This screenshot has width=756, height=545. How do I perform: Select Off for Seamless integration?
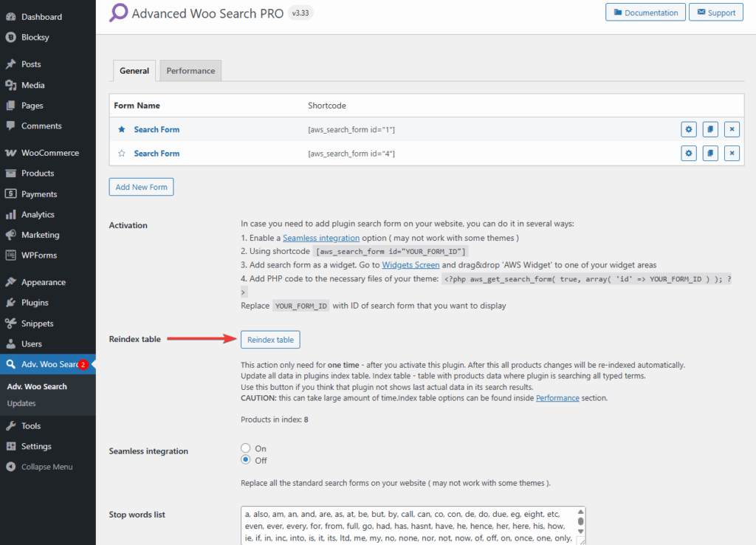click(x=244, y=460)
